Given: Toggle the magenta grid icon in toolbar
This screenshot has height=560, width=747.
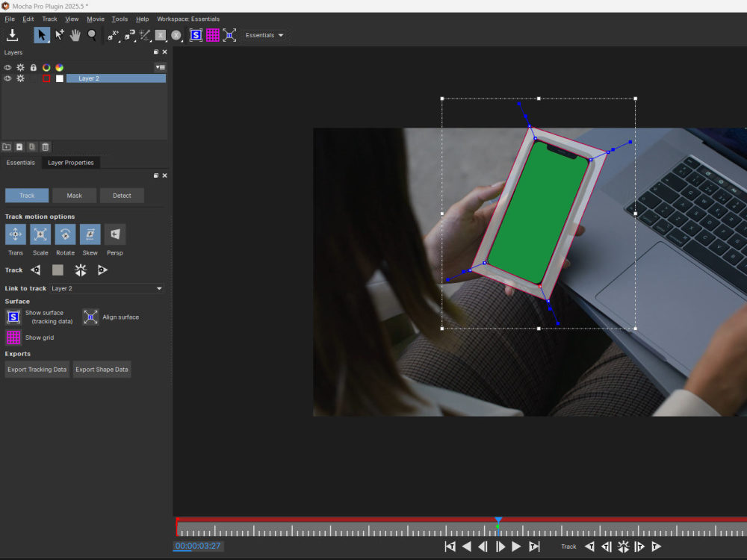Looking at the screenshot, I should click(x=212, y=35).
